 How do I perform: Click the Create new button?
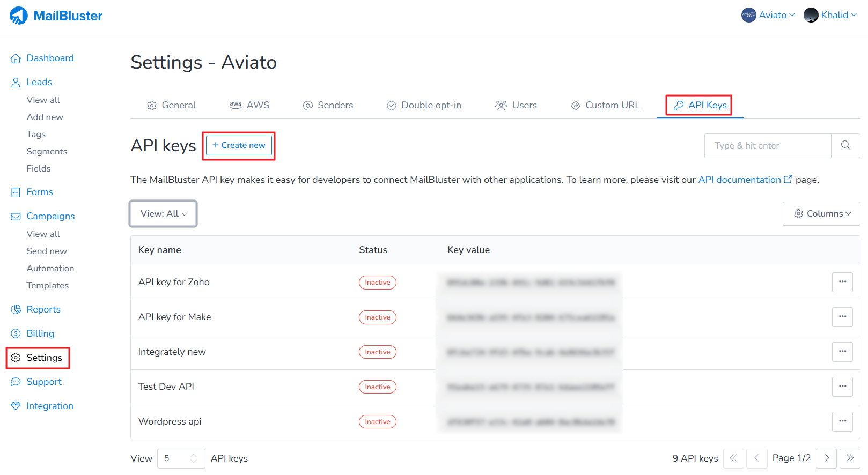click(239, 145)
